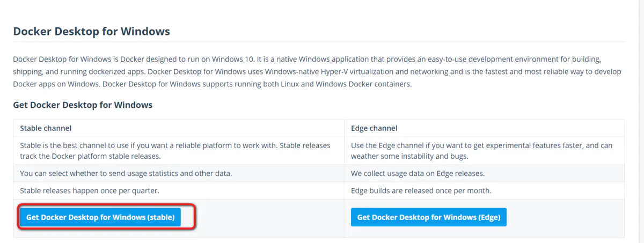Click the stable usage statistics table cell

coord(126,174)
